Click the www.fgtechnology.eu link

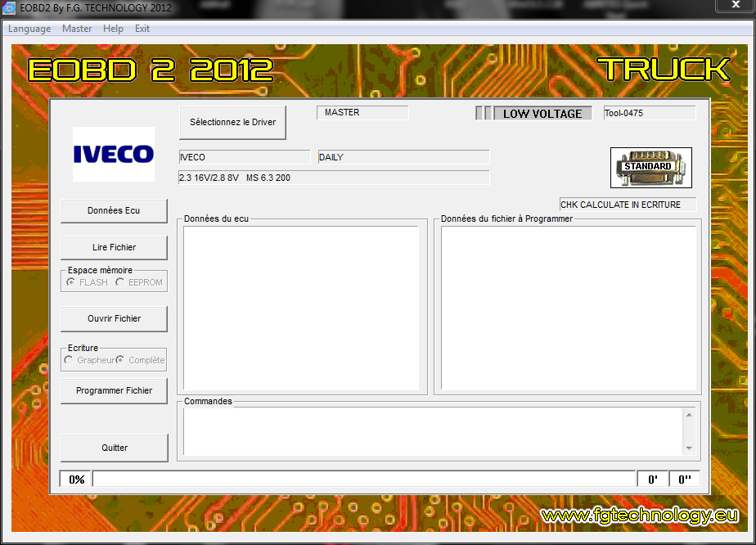[640, 516]
